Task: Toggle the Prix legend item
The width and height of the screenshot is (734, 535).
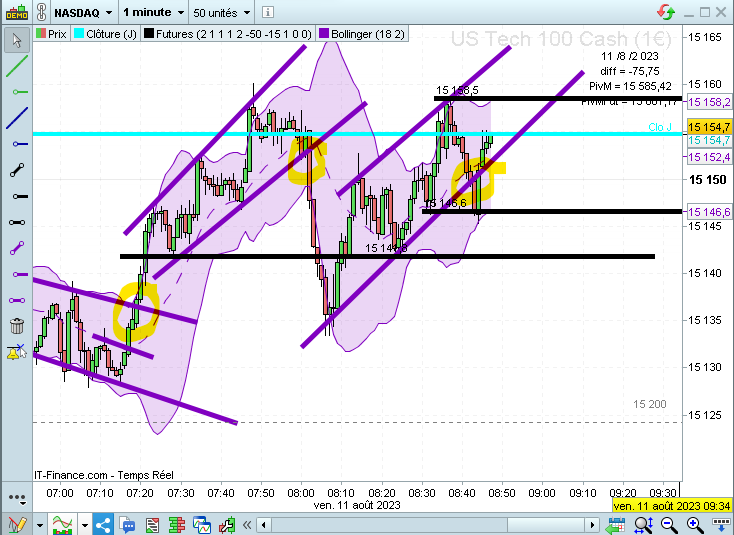Action: click(52, 34)
